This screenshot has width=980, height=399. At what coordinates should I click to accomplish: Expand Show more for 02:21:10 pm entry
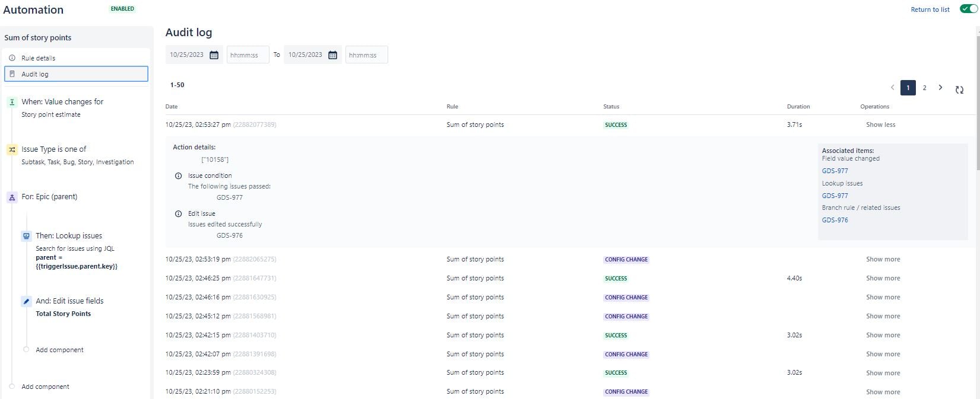883,392
